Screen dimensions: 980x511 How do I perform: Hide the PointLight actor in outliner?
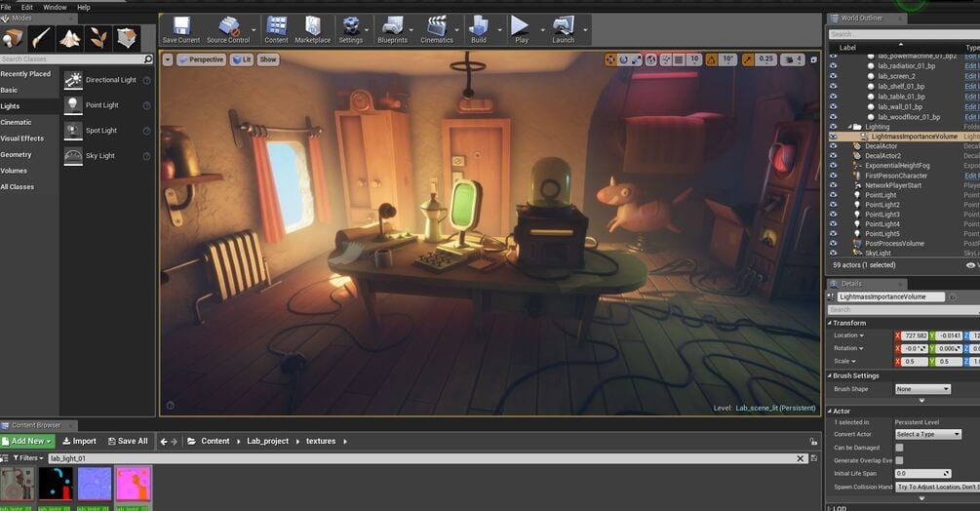coord(833,195)
